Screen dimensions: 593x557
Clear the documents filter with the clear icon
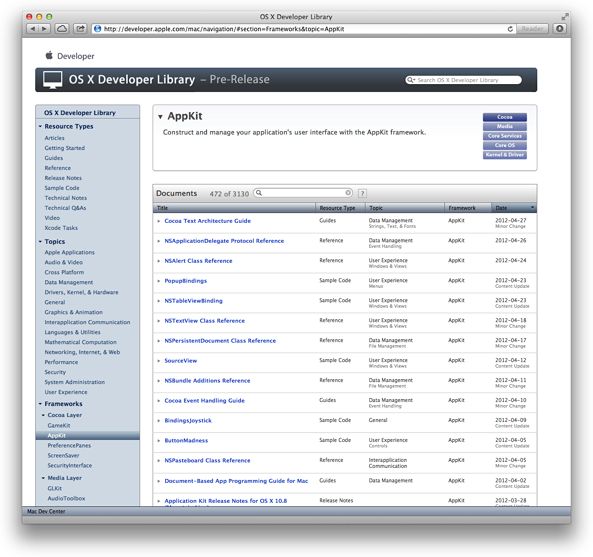tap(348, 193)
